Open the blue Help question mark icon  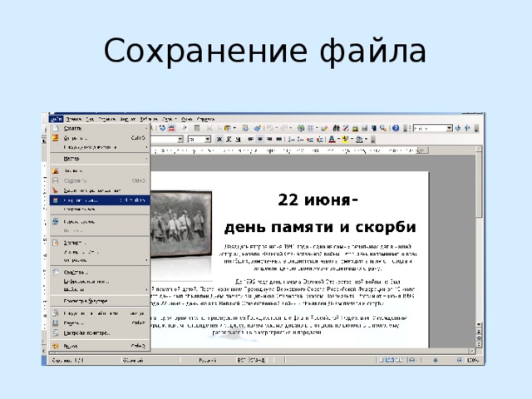click(x=396, y=128)
